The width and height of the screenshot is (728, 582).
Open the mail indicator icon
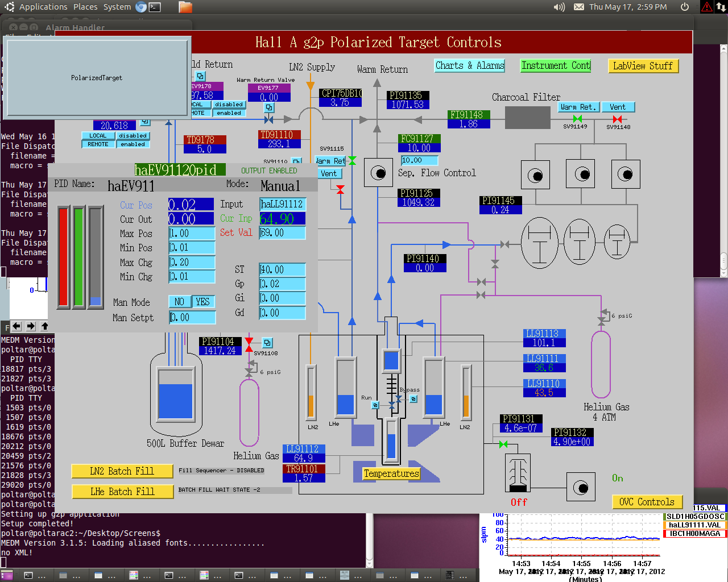click(579, 7)
